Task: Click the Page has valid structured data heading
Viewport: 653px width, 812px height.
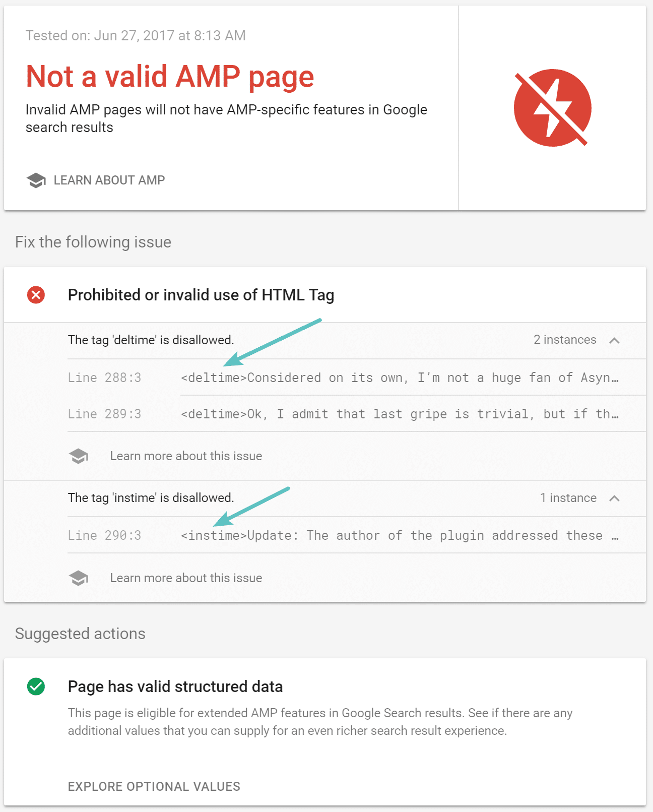Action: point(175,686)
